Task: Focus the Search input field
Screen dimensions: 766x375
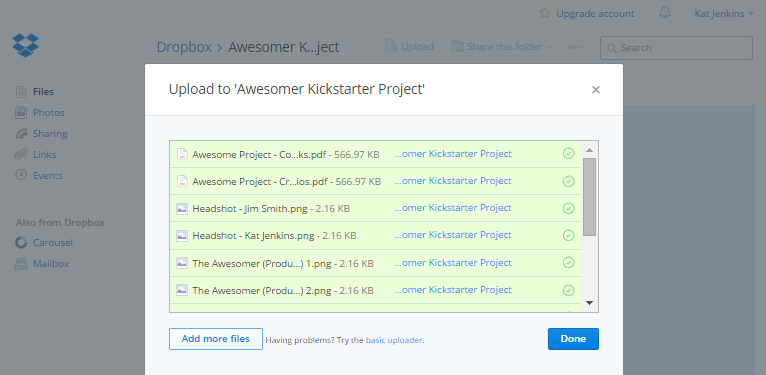Action: (676, 48)
